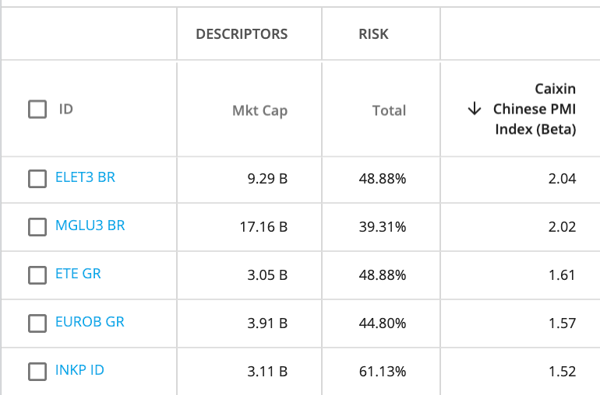This screenshot has width=600, height=395.
Task: Click the 61.13% total risk cell
Action: pos(382,372)
